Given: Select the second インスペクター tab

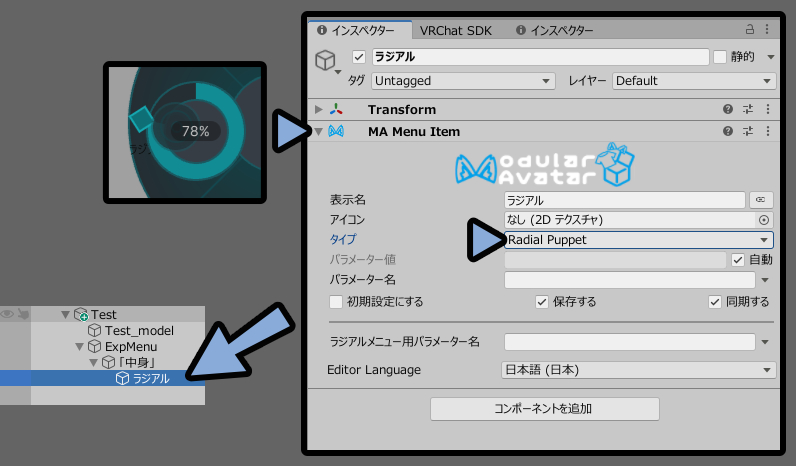Looking at the screenshot, I should [x=554, y=30].
